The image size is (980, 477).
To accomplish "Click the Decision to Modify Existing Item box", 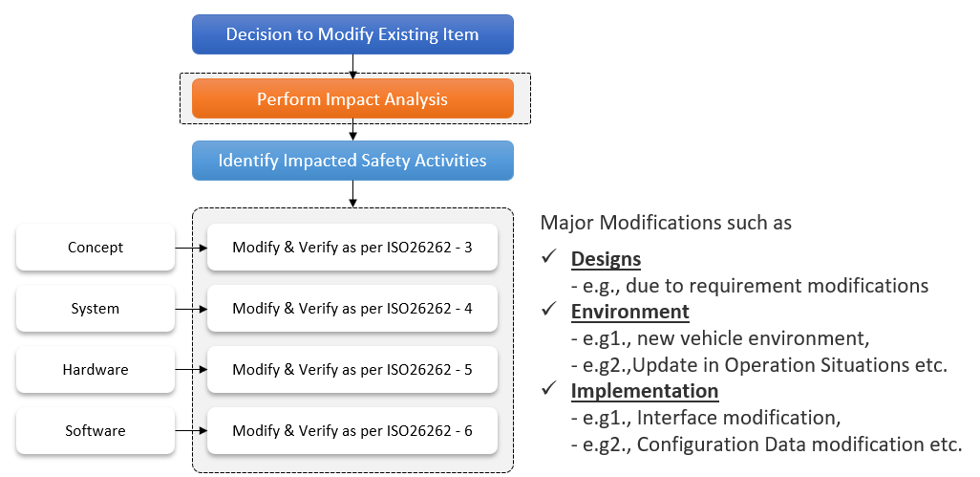I will point(352,34).
